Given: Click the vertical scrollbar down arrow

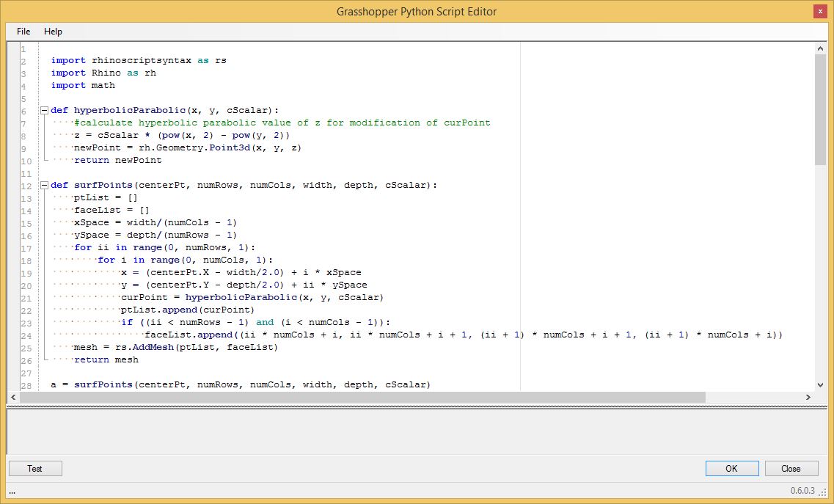Looking at the screenshot, I should (819, 384).
